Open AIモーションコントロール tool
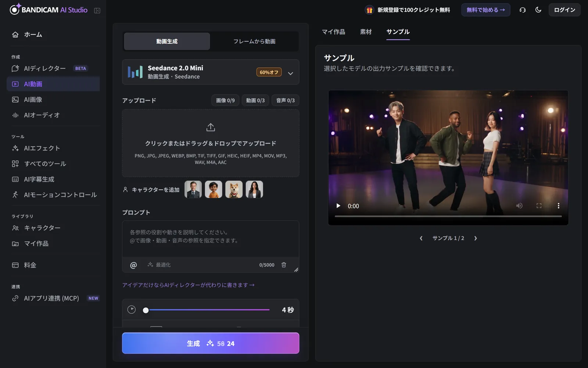This screenshot has width=588, height=368. click(53, 195)
